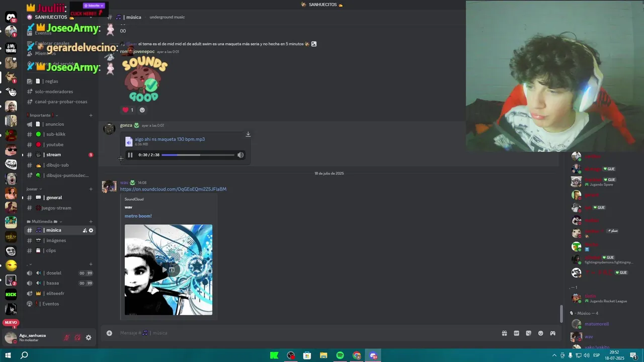This screenshot has width=644, height=362.
Task: Open Chrome from the taskbar
Action: click(357, 355)
